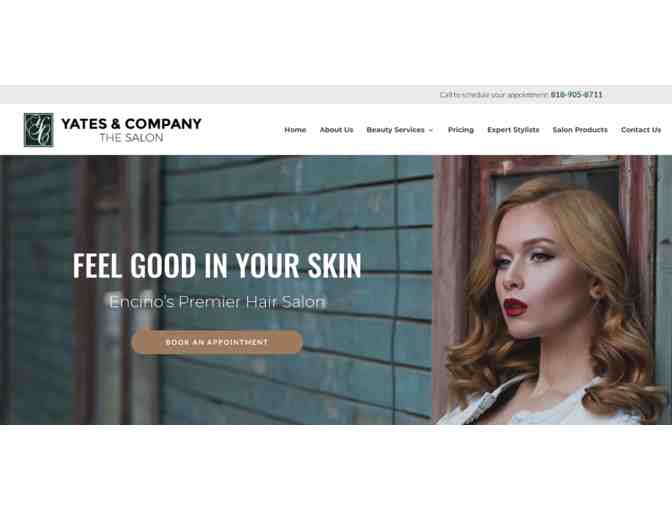Viewport: 672px width, 510px height.
Task: Click the 'Encino's Premier Hair Salon' subheading
Action: tap(218, 302)
